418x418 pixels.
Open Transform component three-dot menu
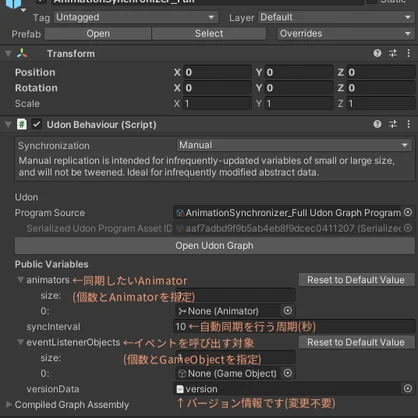pos(409,53)
